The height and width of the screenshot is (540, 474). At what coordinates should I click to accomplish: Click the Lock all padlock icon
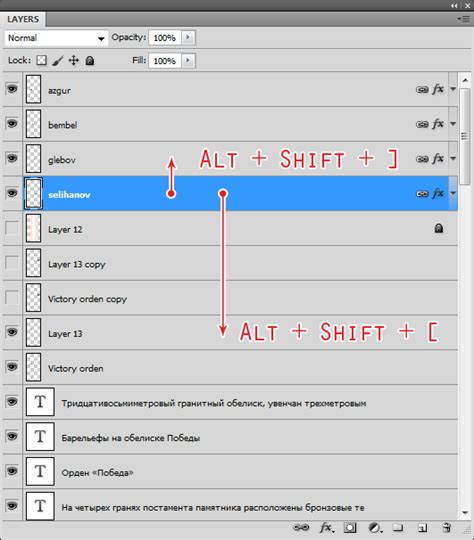point(90,61)
